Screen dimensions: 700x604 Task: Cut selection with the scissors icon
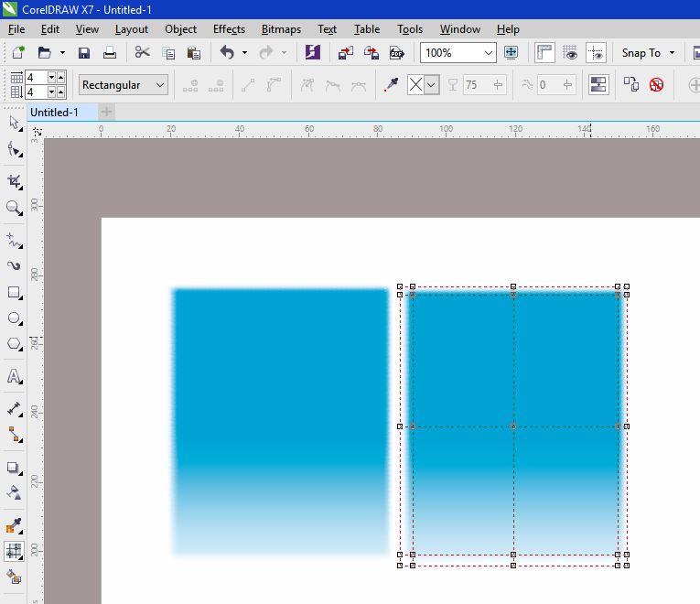(143, 52)
